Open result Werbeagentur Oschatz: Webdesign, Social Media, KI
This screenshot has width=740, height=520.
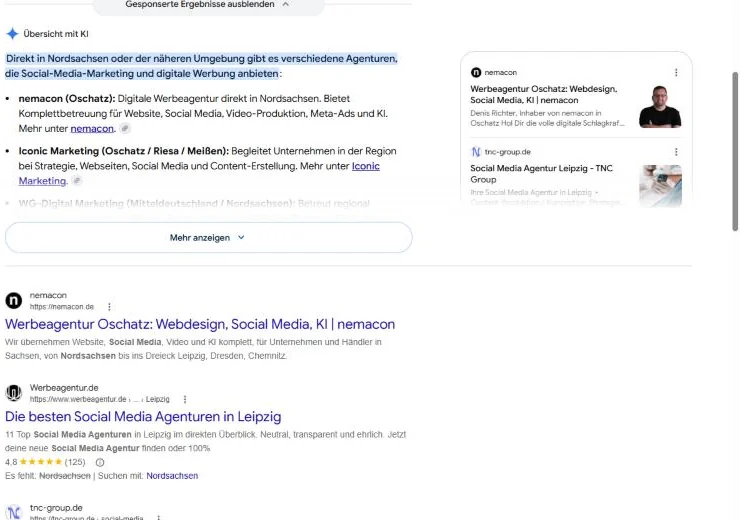(200, 324)
